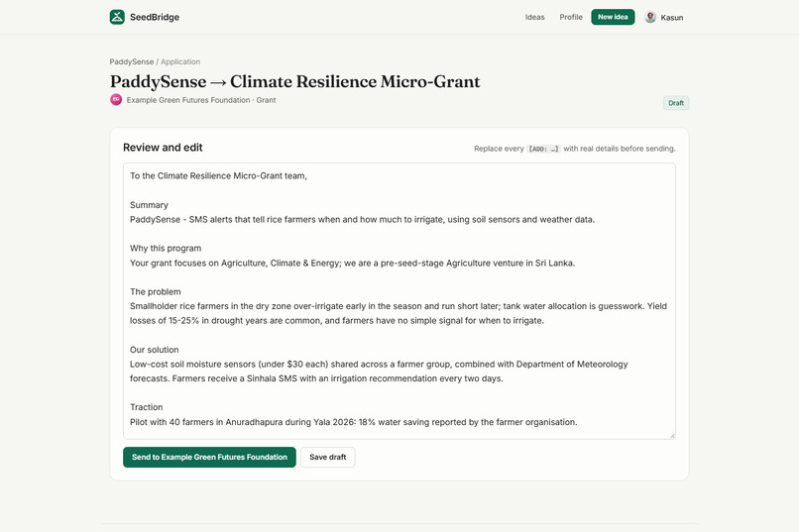Click the Example Green Futures Foundation · Grant text
The width and height of the screenshot is (799, 532).
pos(201,100)
